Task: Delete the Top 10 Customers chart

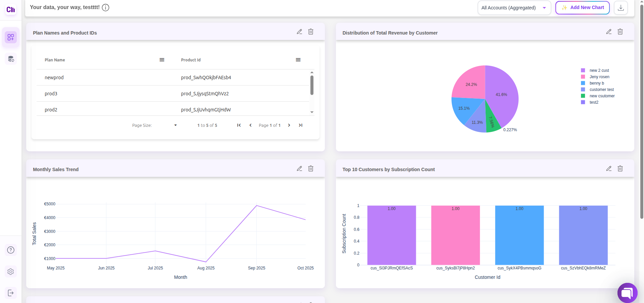Action: click(620, 169)
